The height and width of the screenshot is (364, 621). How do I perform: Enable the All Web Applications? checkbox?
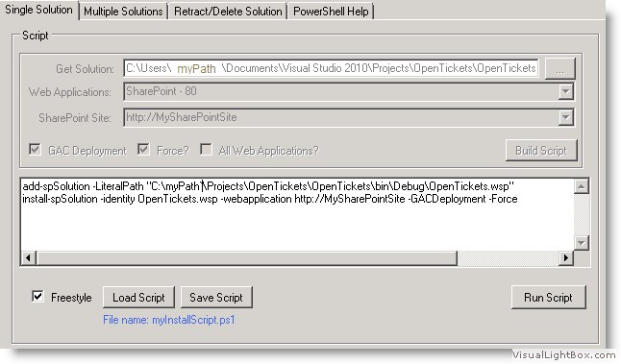(x=206, y=150)
